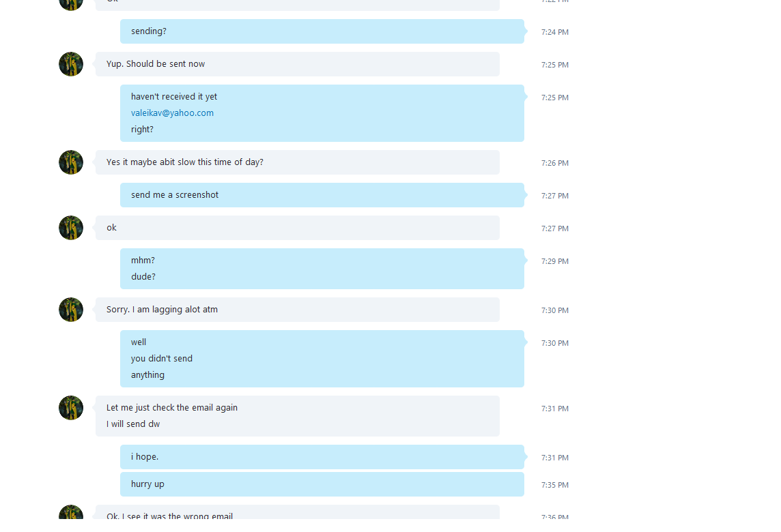781x532 pixels.
Task: Click the 'you didn't send' text line
Action: [x=162, y=359]
